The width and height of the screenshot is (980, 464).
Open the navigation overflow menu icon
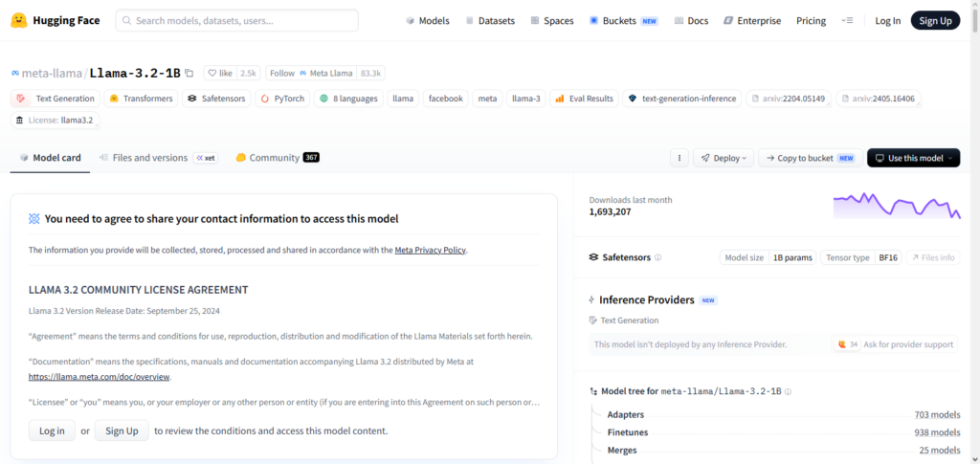tap(847, 21)
